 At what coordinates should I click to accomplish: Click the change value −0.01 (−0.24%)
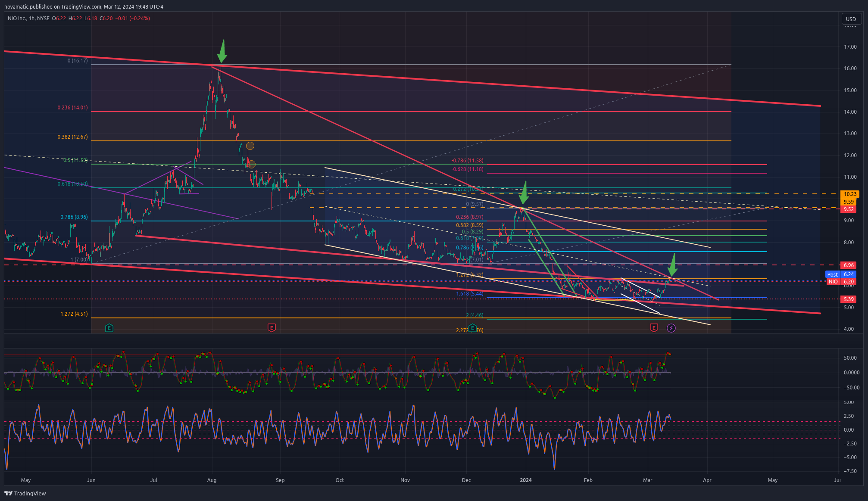(132, 19)
